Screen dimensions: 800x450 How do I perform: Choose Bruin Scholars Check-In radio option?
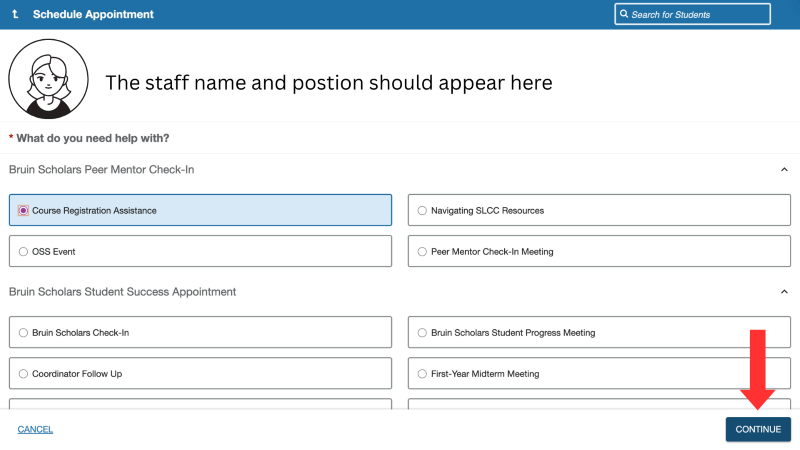[x=24, y=333]
